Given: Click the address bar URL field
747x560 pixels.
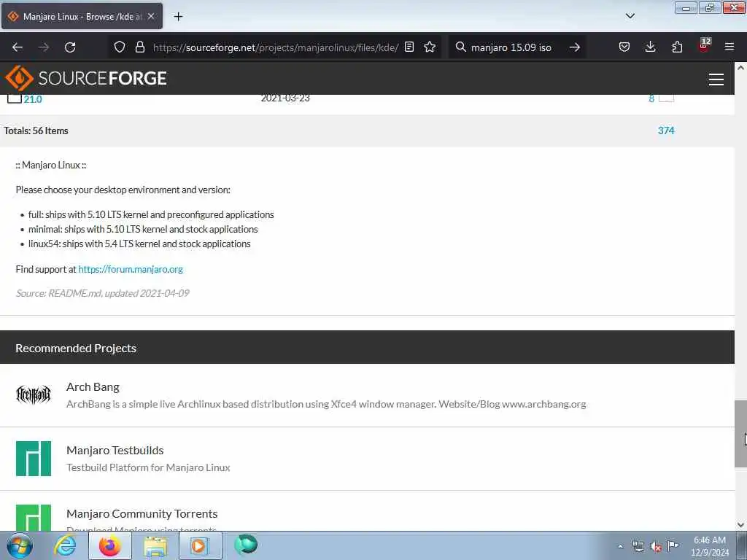Looking at the screenshot, I should pyautogui.click(x=275, y=47).
